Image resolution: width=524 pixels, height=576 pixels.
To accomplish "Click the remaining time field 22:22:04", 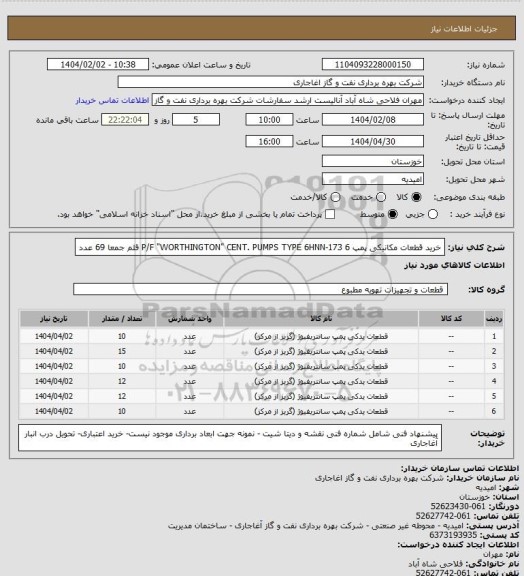I will [x=125, y=120].
